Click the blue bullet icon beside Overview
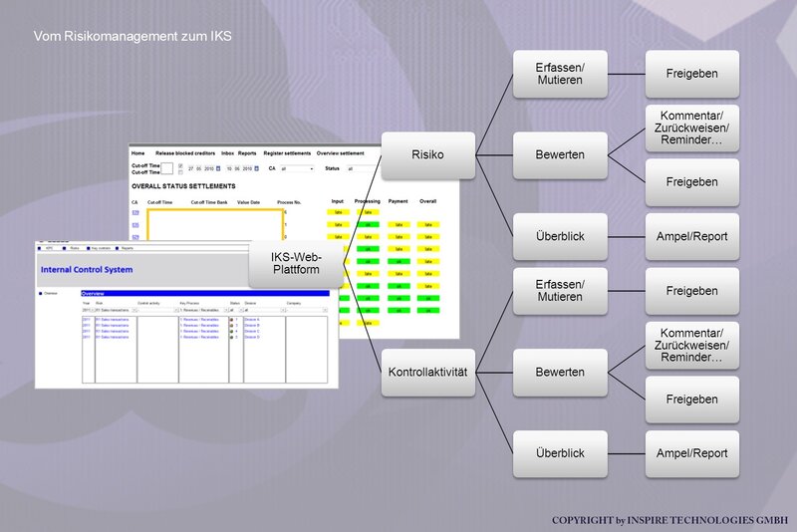Image resolution: width=797 pixels, height=532 pixels. pyautogui.click(x=41, y=293)
